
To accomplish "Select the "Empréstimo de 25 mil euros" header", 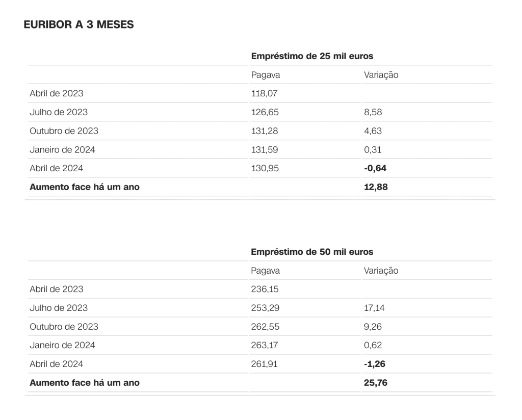I will pos(312,56).
